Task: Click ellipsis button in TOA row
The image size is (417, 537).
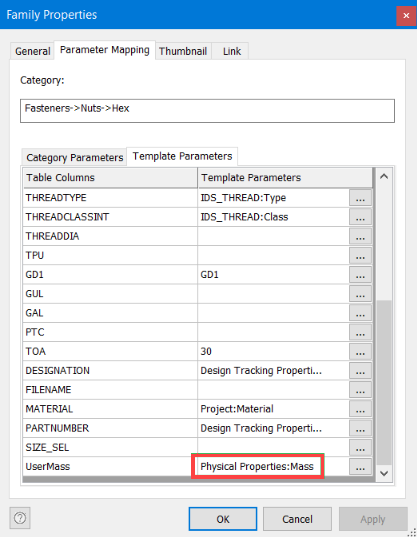Action: point(360,351)
